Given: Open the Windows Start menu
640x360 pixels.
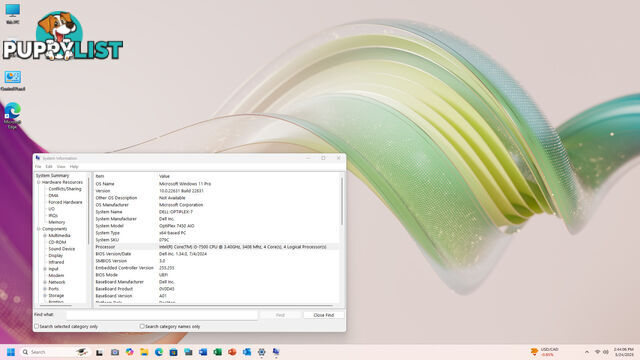Looking at the screenshot, I should [x=11, y=352].
